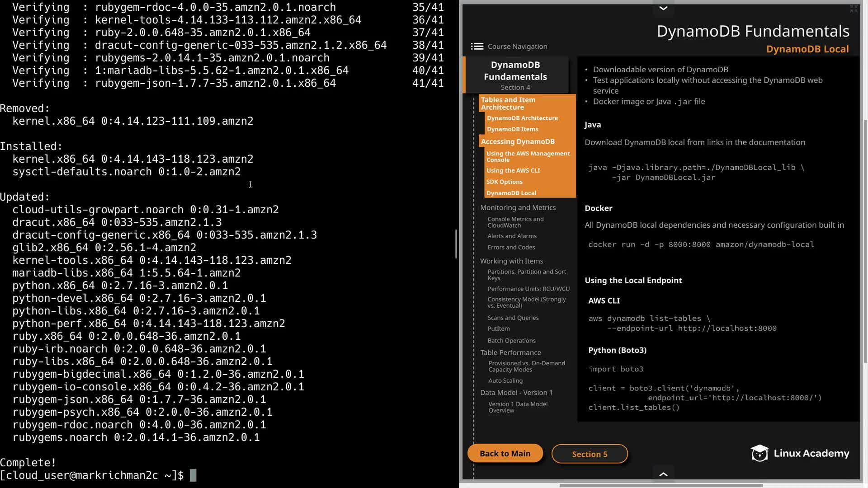The image size is (868, 488).
Task: Click the Course Navigation hamburger icon
Action: coord(477,47)
